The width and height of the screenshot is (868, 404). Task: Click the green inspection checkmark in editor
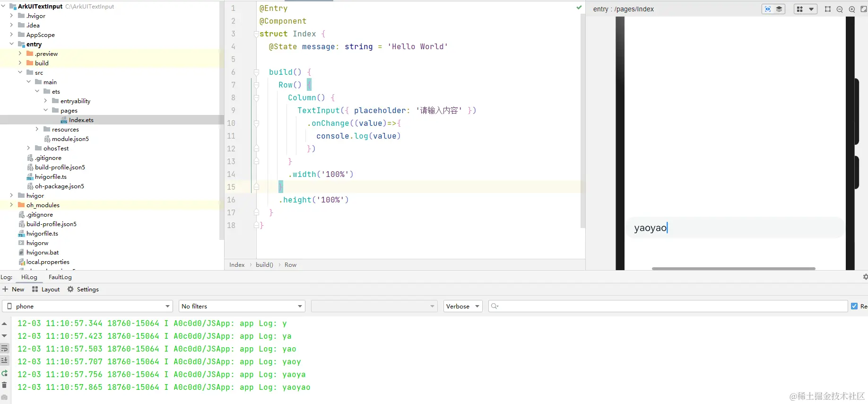point(579,8)
